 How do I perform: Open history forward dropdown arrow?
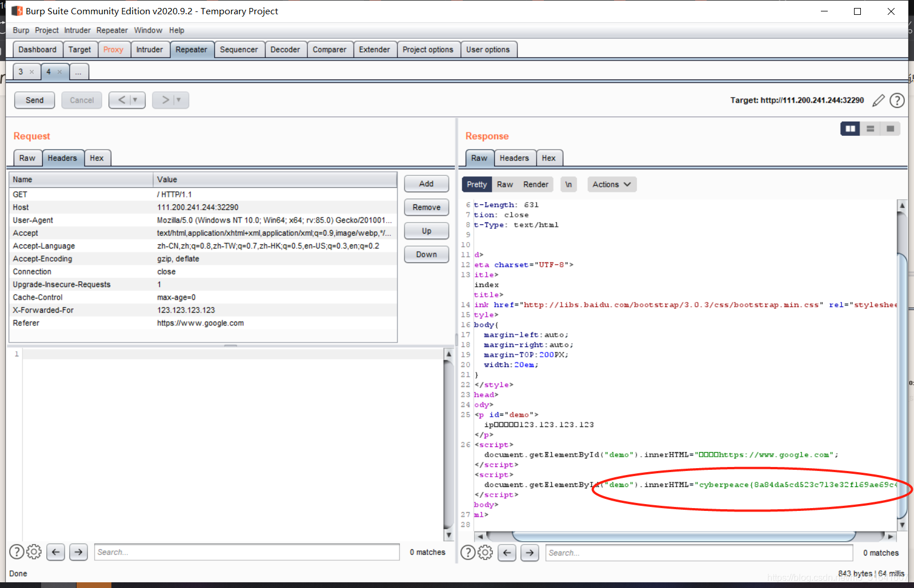click(x=179, y=100)
